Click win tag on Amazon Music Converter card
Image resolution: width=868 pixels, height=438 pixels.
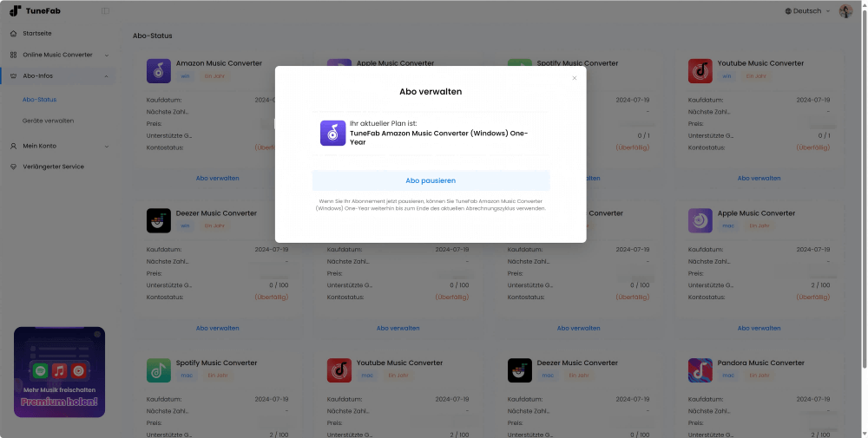pos(185,75)
